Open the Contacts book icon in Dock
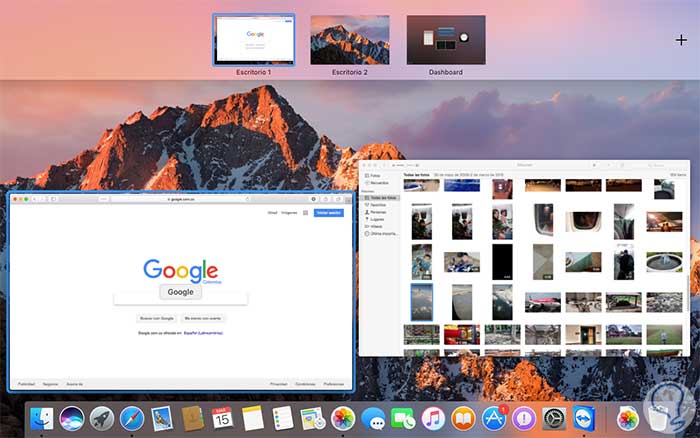Image resolution: width=700 pixels, height=438 pixels. coord(192,419)
